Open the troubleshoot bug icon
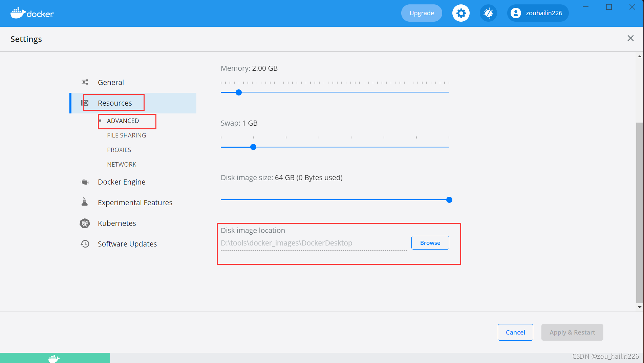Viewport: 644px width, 363px height. coord(488,13)
